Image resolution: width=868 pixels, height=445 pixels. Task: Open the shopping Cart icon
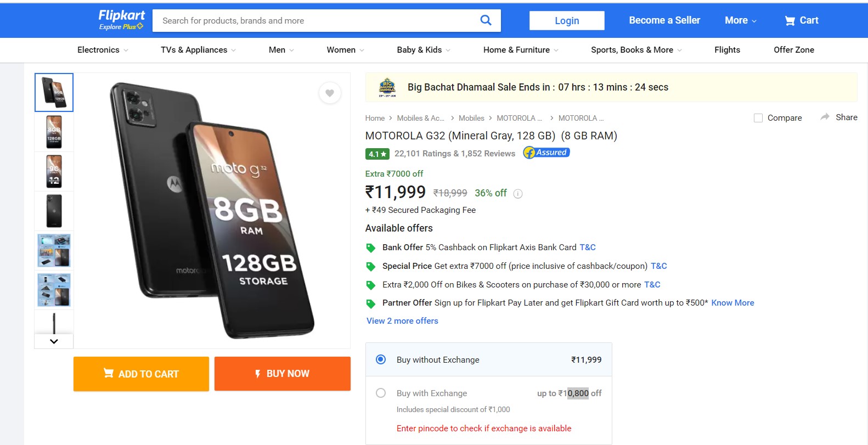790,21
